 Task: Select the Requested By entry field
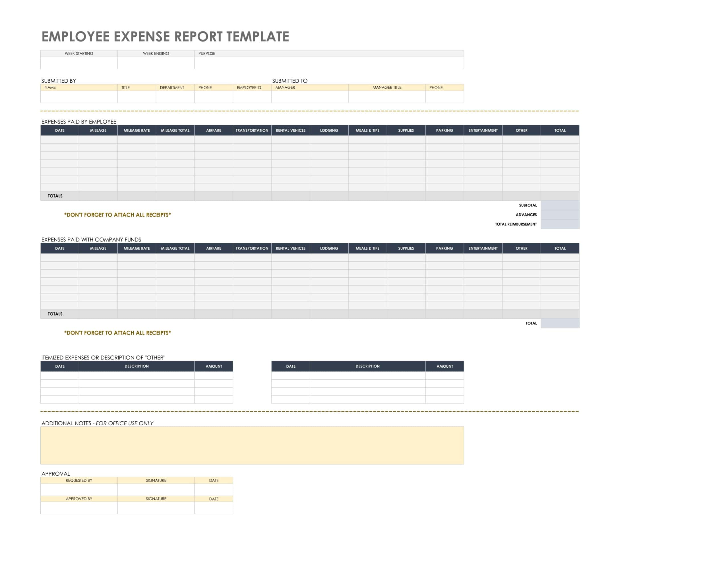tap(79, 490)
